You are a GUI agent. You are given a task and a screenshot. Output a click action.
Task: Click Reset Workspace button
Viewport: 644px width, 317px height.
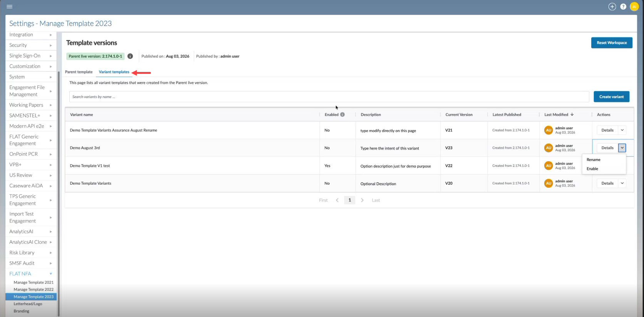(x=612, y=43)
